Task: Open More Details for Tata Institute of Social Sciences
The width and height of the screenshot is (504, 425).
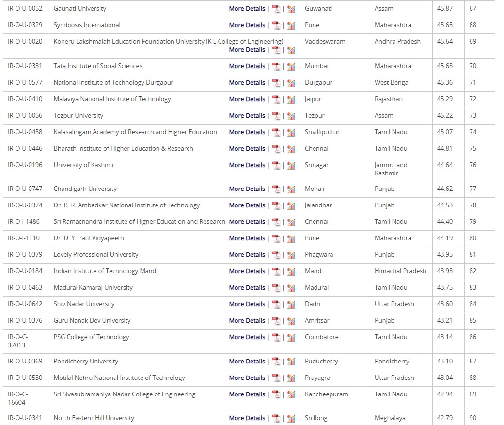Action: pos(247,66)
